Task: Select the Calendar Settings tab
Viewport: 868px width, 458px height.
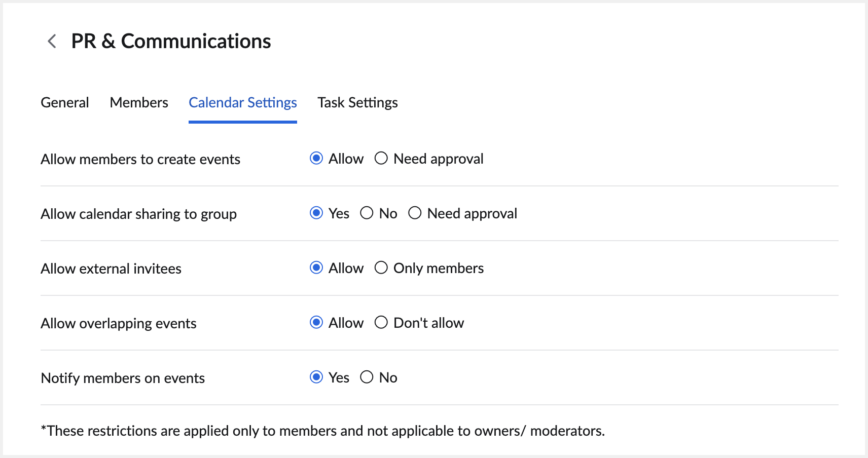Action: pos(242,102)
